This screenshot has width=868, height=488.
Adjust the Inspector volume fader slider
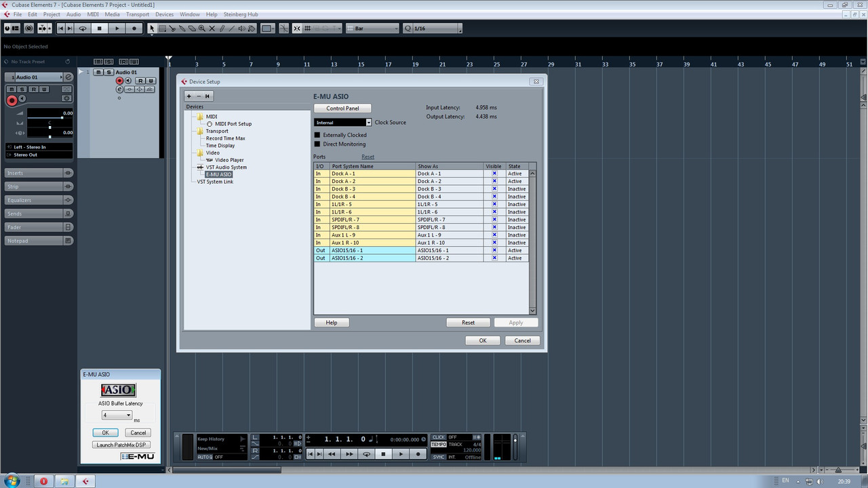click(x=62, y=118)
